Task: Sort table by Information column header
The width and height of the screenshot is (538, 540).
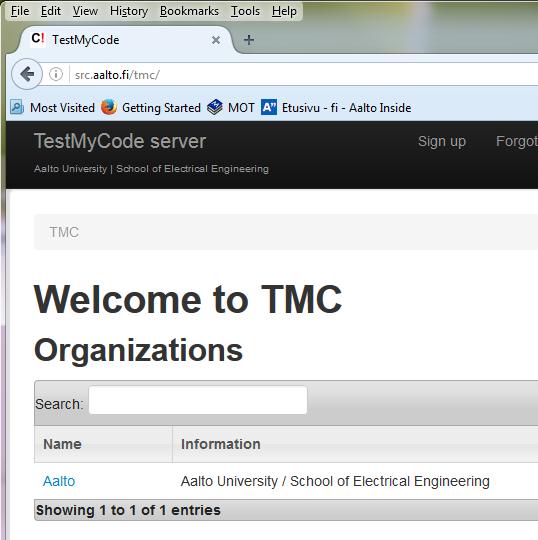Action: 355,444
